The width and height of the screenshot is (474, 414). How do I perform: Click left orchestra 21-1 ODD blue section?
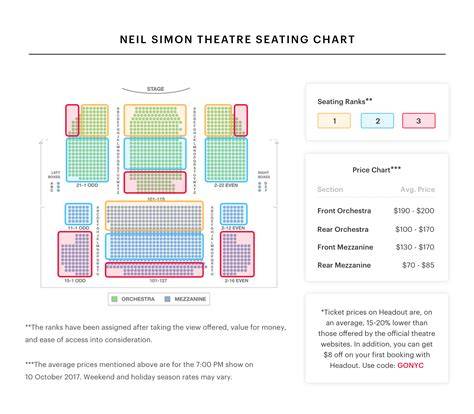87,160
